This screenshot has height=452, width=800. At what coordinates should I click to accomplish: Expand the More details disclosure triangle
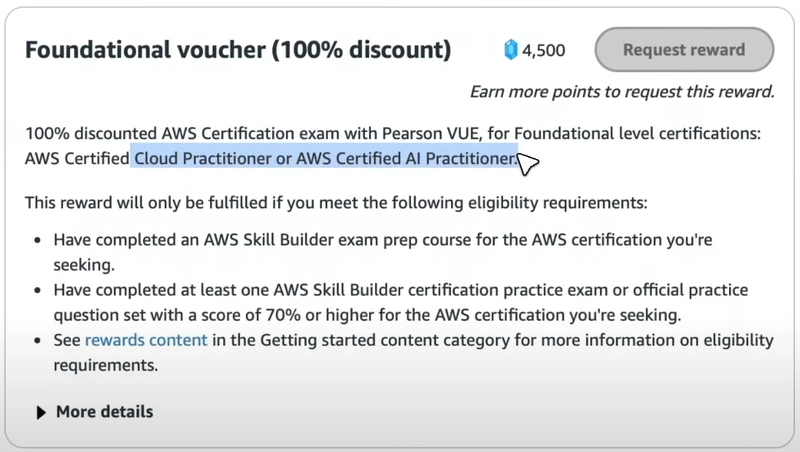41,412
